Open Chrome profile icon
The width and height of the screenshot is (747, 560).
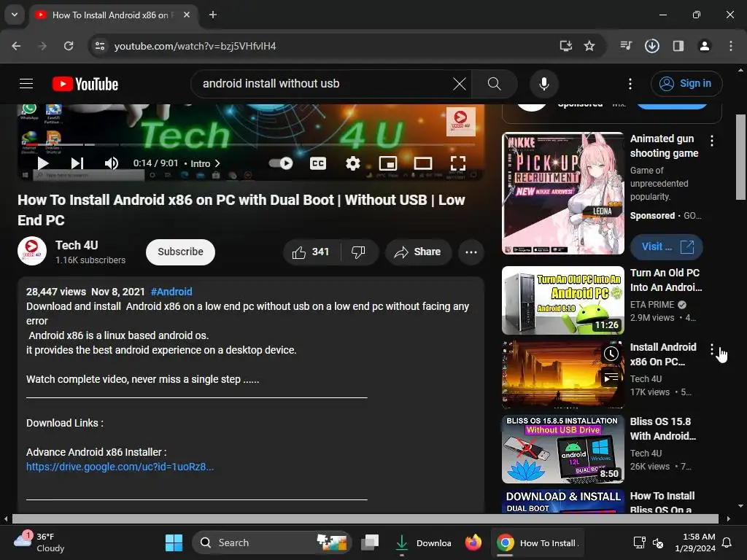[705, 46]
